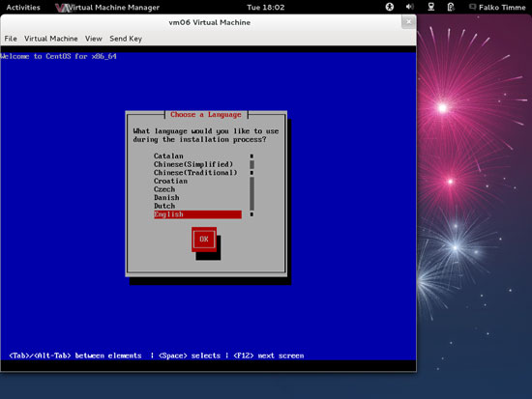Open the Virtual Machine menu
The image size is (532, 399).
pyautogui.click(x=51, y=39)
